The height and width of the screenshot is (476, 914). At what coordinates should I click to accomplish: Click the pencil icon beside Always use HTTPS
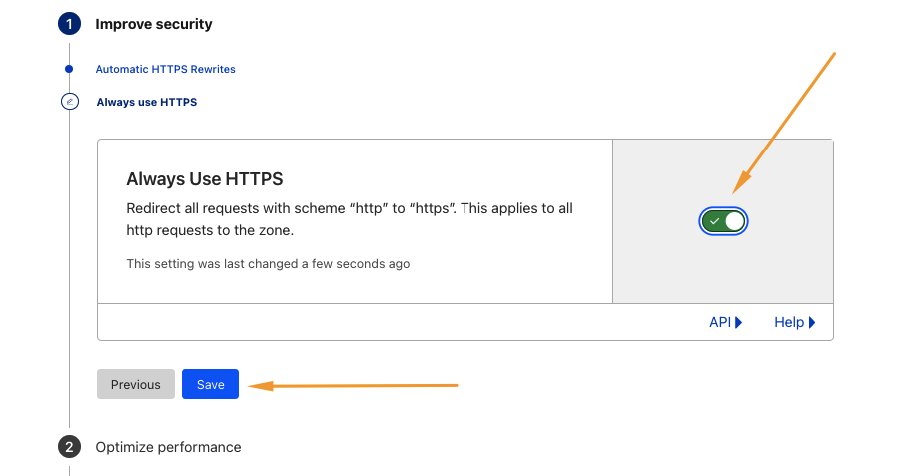(x=69, y=102)
